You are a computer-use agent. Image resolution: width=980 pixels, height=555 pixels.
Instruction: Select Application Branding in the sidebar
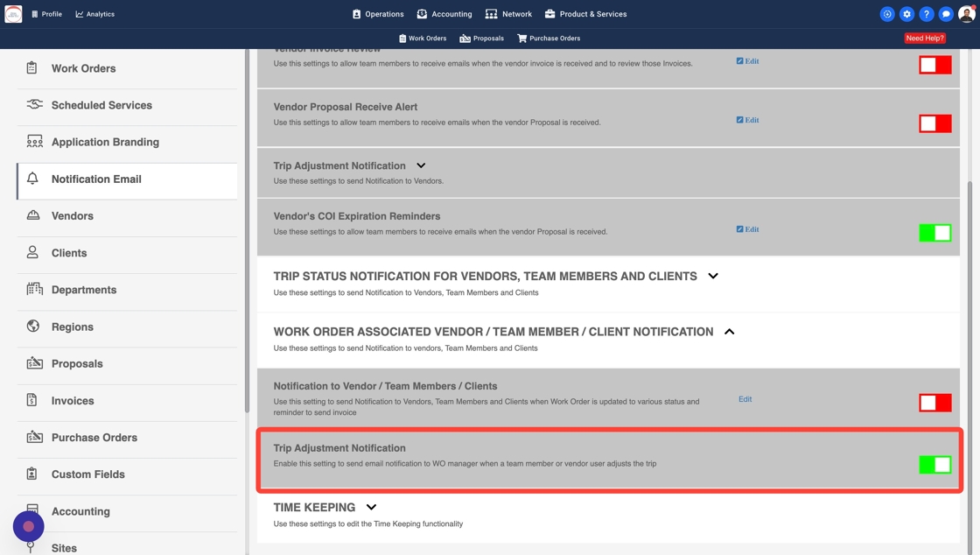pos(128,142)
